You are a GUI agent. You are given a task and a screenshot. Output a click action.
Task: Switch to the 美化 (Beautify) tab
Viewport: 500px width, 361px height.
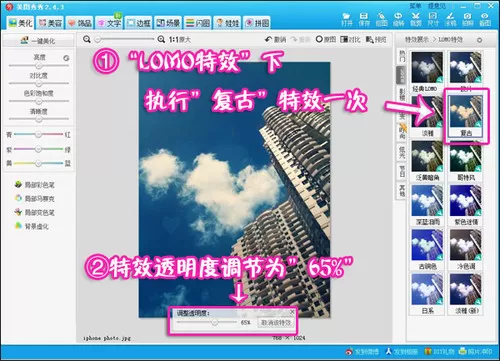click(21, 23)
